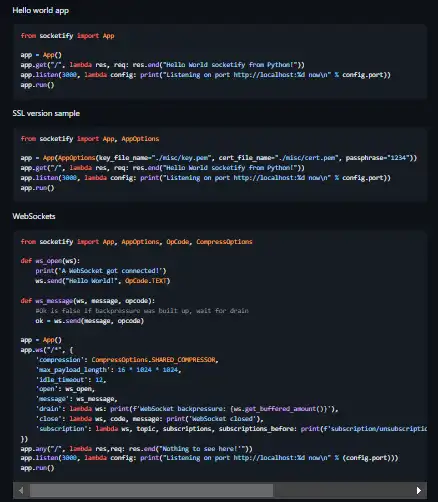Viewport: 438px width, 502px height.
Task: Click "def ws_message(ws, message, opcode):"
Action: 88,301
